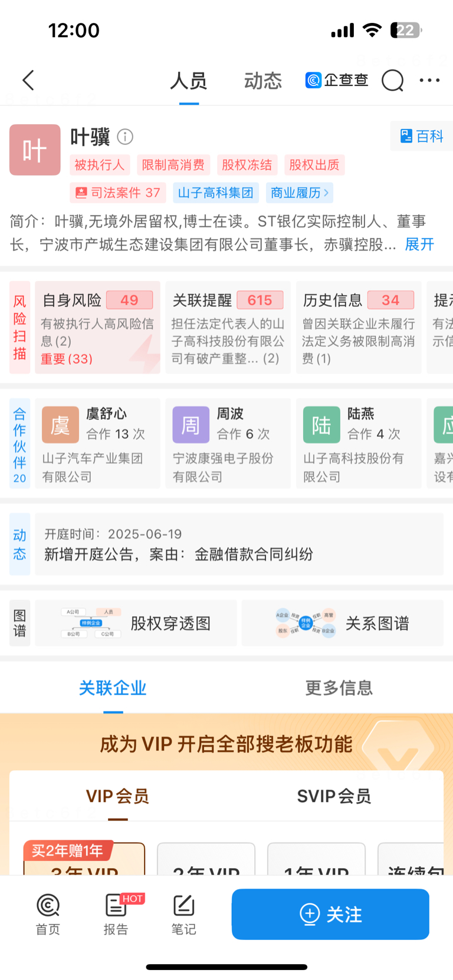The height and width of the screenshot is (980, 453).
Task: Tap the 合作伙伴 20 side label
Action: [19, 443]
